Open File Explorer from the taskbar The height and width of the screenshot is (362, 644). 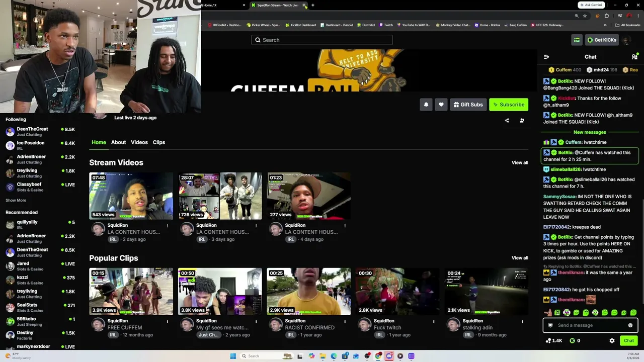point(323,356)
